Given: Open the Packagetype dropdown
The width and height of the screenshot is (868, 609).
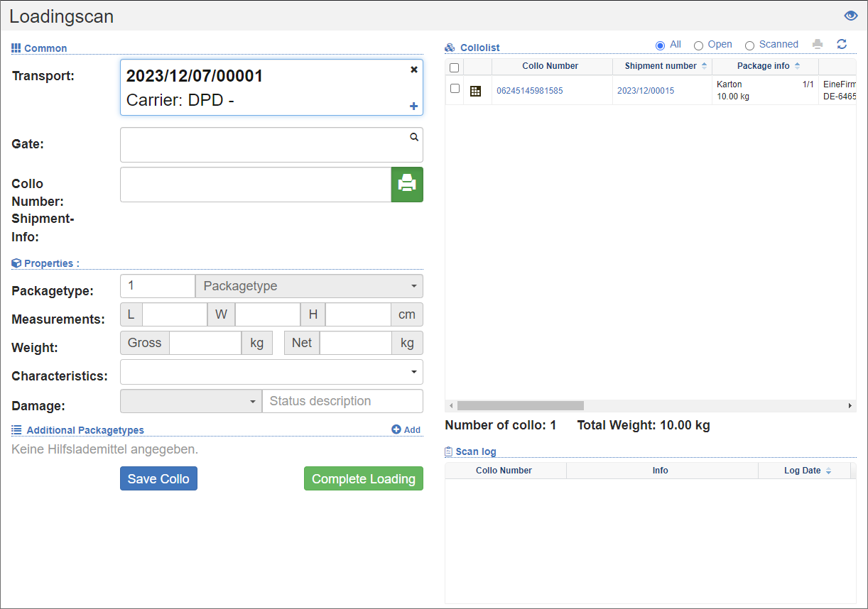Looking at the screenshot, I should [309, 286].
